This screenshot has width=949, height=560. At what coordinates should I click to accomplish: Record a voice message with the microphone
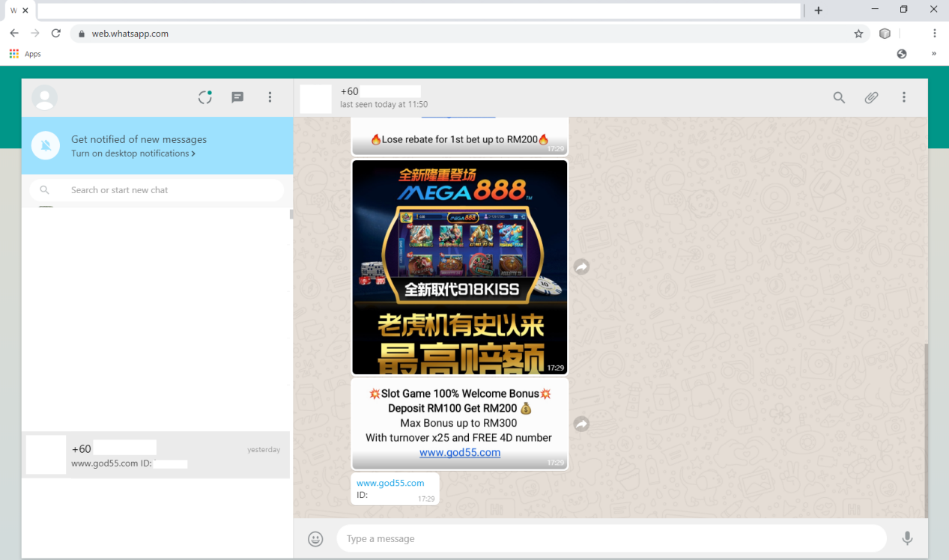pyautogui.click(x=907, y=538)
